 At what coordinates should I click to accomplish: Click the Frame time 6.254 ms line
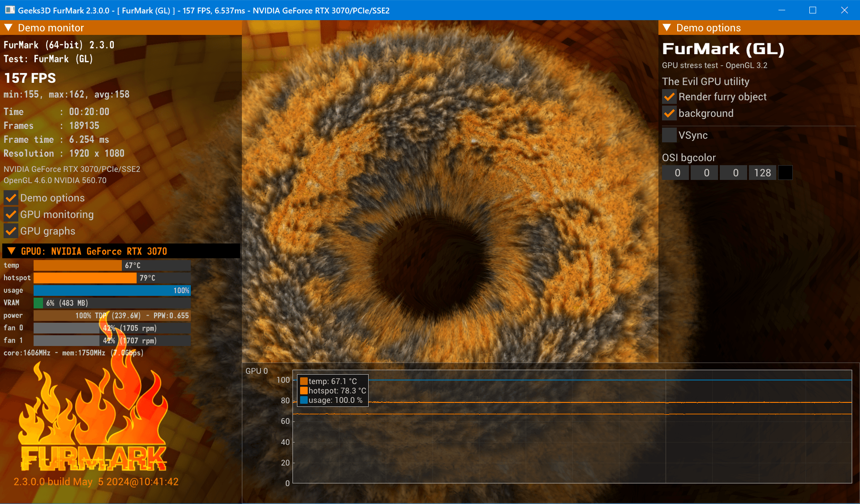point(56,140)
